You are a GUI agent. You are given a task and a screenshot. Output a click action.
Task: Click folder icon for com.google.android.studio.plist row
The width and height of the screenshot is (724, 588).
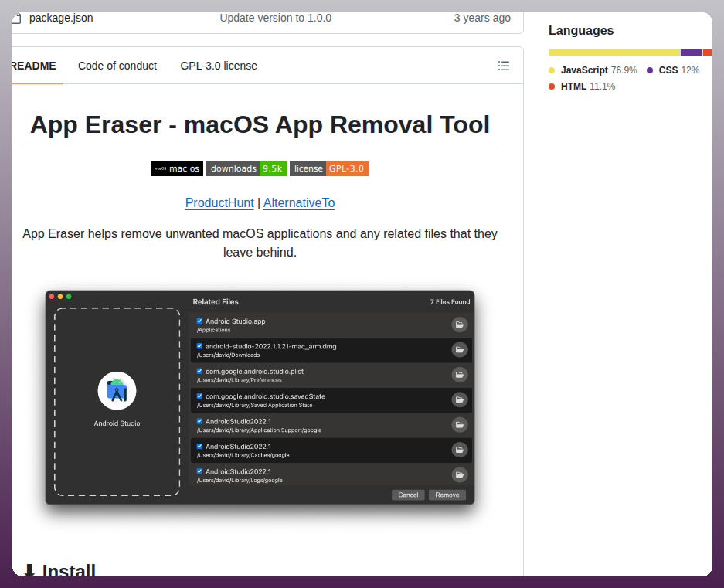coord(460,375)
